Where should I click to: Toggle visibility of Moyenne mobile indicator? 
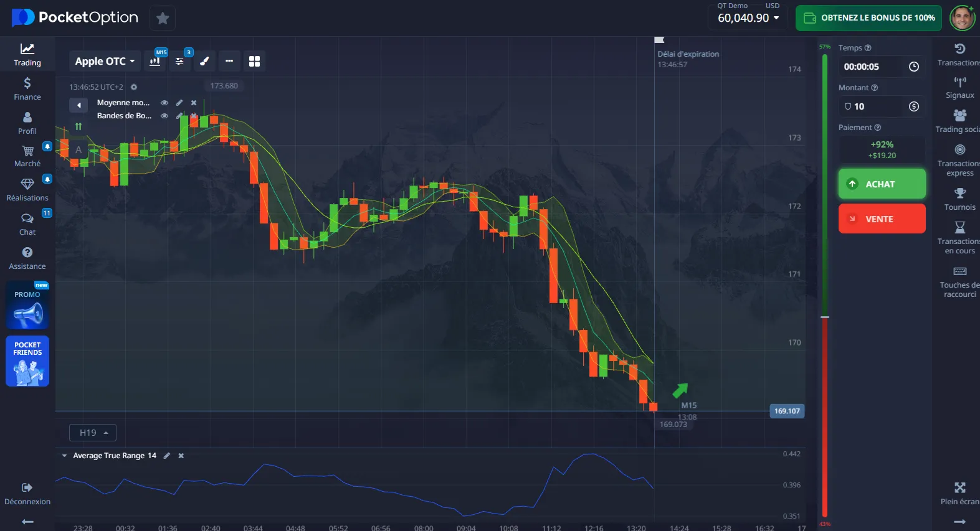coord(164,103)
